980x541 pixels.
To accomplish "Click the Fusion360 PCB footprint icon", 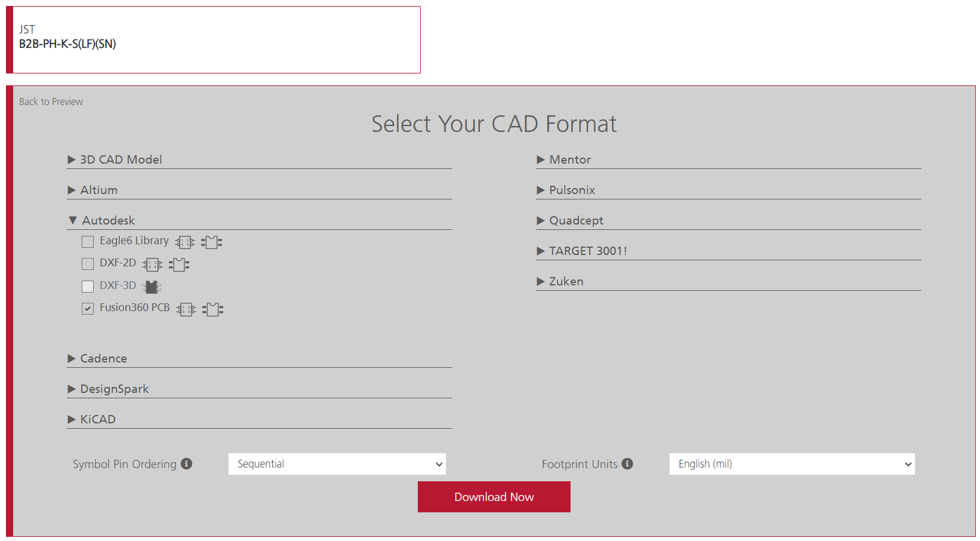I will (x=212, y=309).
